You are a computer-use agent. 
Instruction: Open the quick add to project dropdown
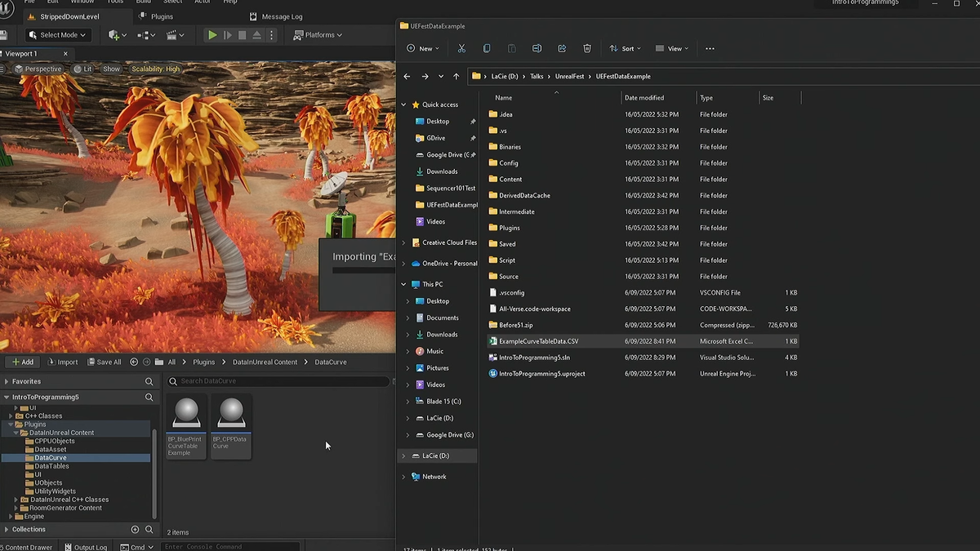118,35
